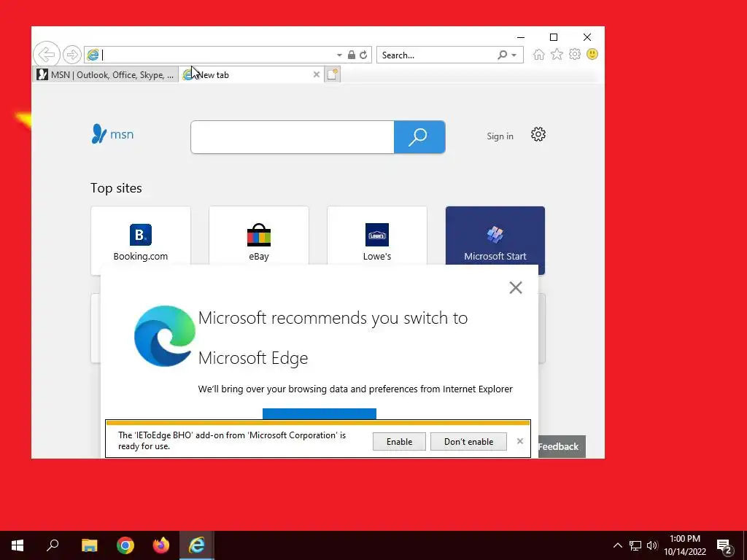Go to the Home page icon
The height and width of the screenshot is (560, 747).
pyautogui.click(x=539, y=55)
